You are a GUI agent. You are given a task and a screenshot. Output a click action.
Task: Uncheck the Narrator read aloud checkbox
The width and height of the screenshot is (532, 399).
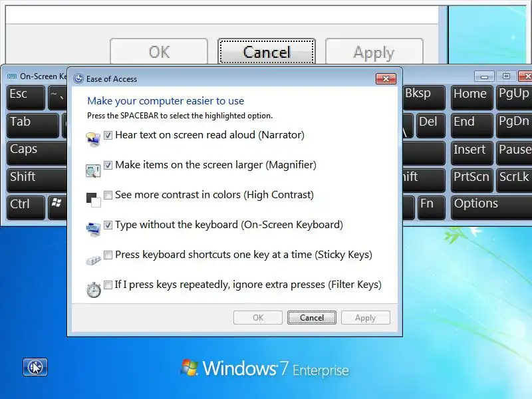coord(108,136)
